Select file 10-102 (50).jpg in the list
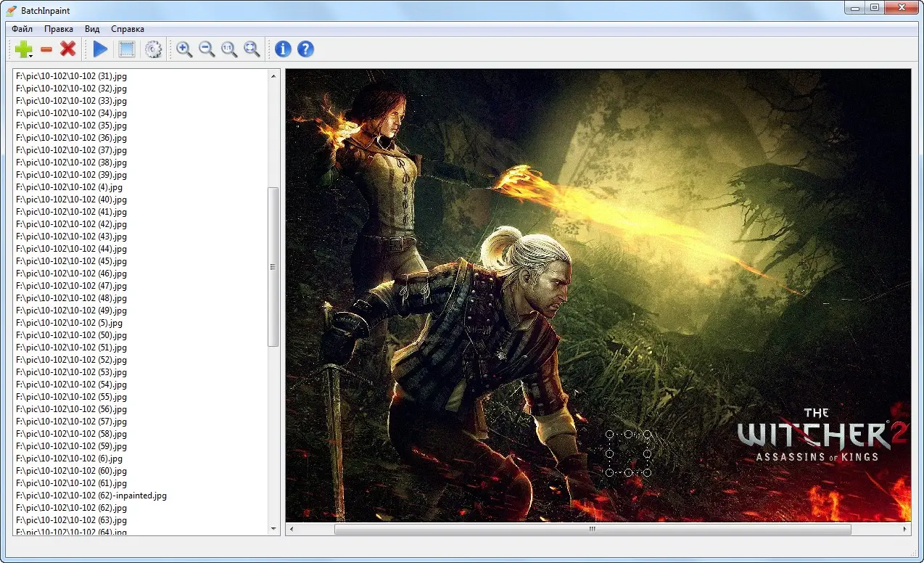The width and height of the screenshot is (924, 563). pos(71,335)
